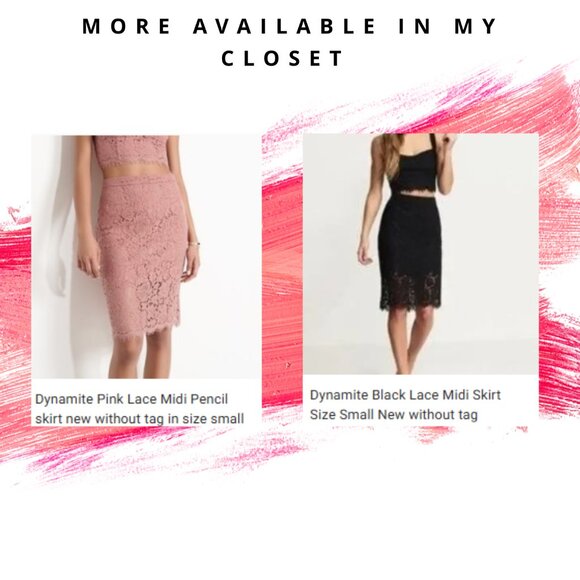Click the word 'Dynamite' in the pink skirt caption
580x580 pixels.
pyautogui.click(x=64, y=399)
